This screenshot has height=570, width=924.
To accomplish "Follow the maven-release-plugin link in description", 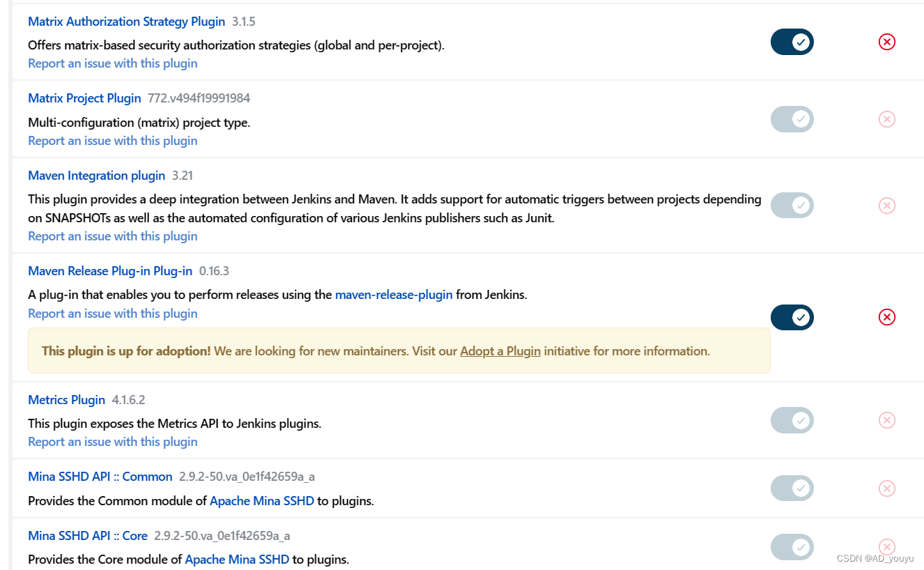I will coord(394,295).
